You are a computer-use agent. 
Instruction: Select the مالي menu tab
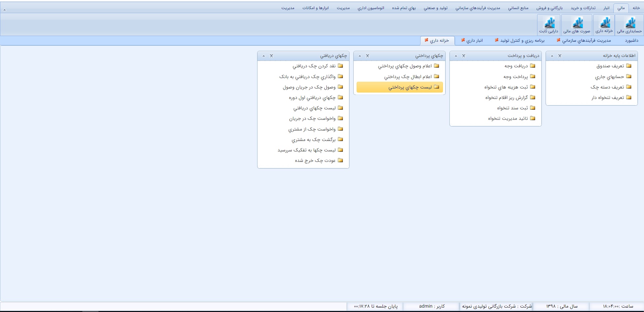621,8
